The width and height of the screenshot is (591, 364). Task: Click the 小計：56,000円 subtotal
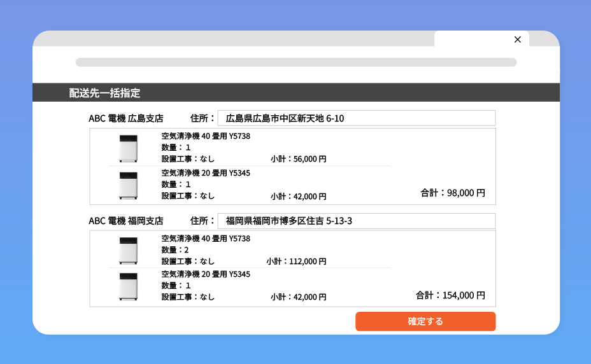(298, 159)
